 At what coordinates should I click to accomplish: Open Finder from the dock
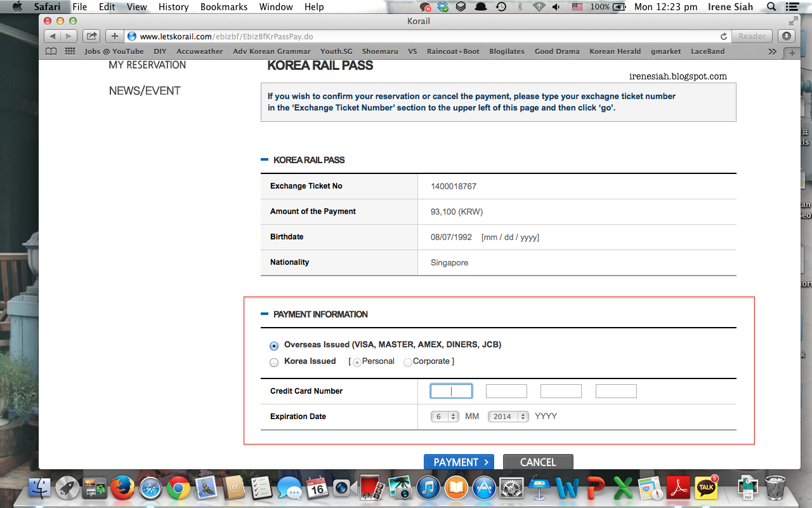(x=40, y=488)
